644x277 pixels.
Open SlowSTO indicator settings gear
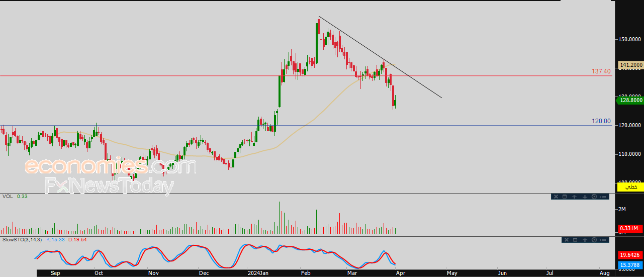(594, 240)
